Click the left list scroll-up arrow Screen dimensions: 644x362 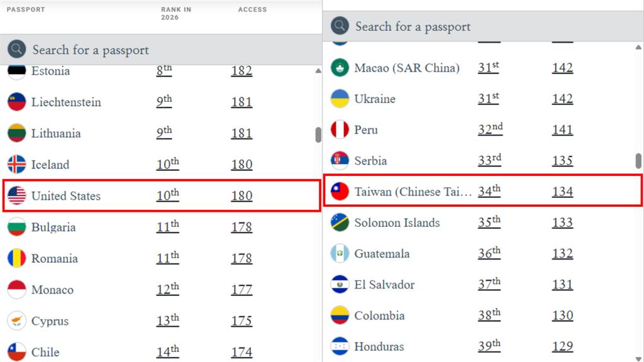pos(318,70)
